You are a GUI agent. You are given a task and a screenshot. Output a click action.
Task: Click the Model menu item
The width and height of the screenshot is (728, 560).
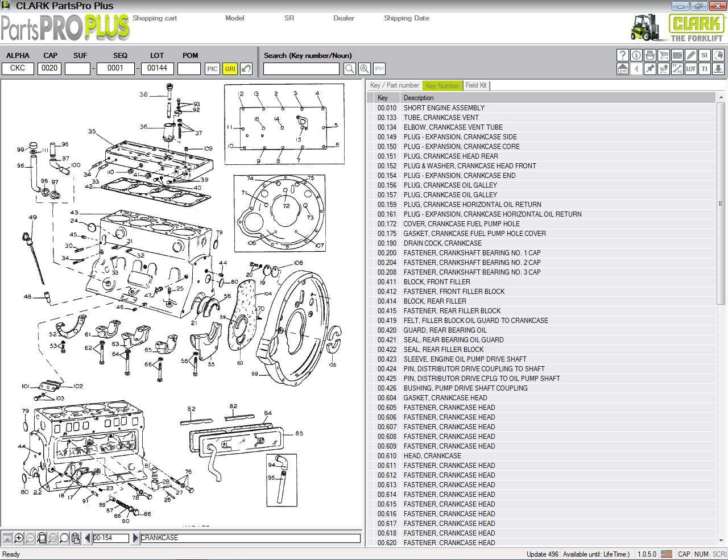pyautogui.click(x=234, y=18)
